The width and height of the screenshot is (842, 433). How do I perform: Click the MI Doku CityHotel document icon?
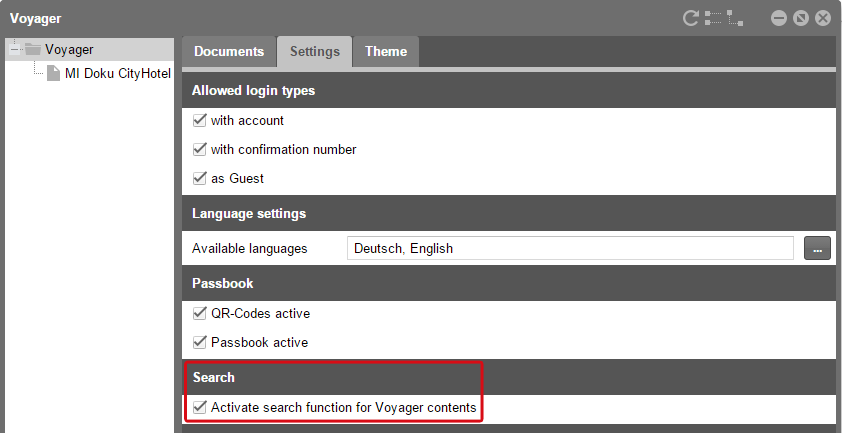pos(53,73)
